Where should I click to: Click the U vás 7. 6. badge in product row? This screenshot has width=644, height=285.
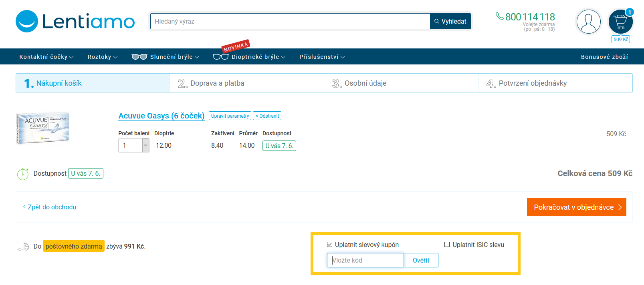tap(279, 146)
